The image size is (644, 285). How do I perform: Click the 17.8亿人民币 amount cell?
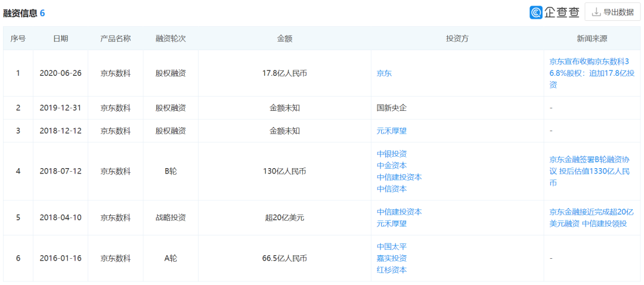[284, 73]
